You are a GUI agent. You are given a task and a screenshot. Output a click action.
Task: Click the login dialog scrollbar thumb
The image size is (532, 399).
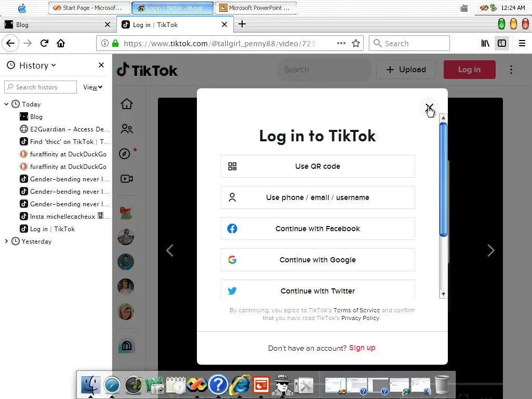pyautogui.click(x=443, y=180)
